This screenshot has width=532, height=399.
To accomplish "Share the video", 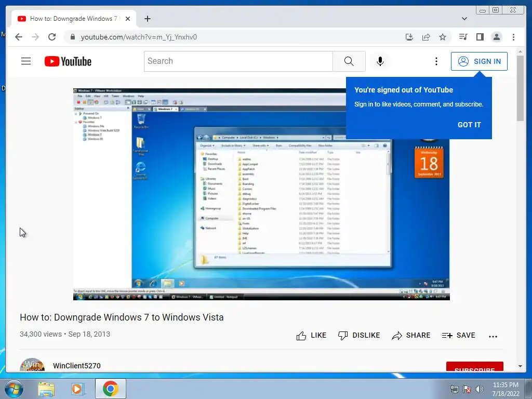I will [x=411, y=336].
